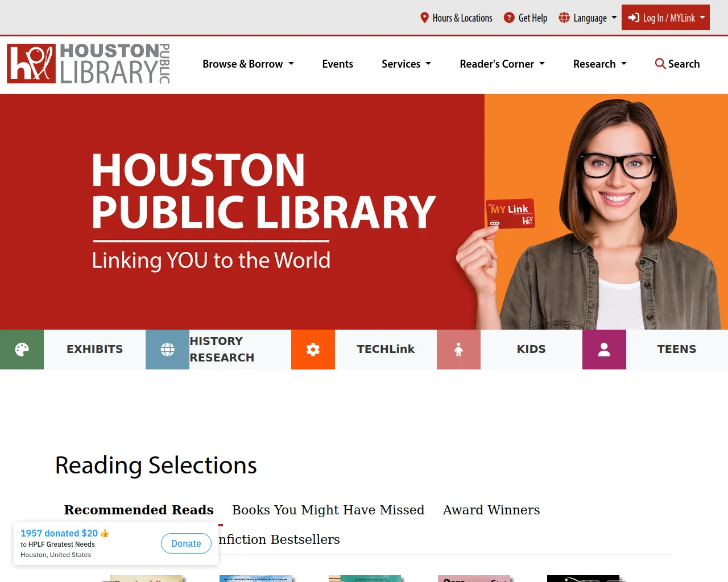Click the Log In arrow icon

pyautogui.click(x=634, y=18)
